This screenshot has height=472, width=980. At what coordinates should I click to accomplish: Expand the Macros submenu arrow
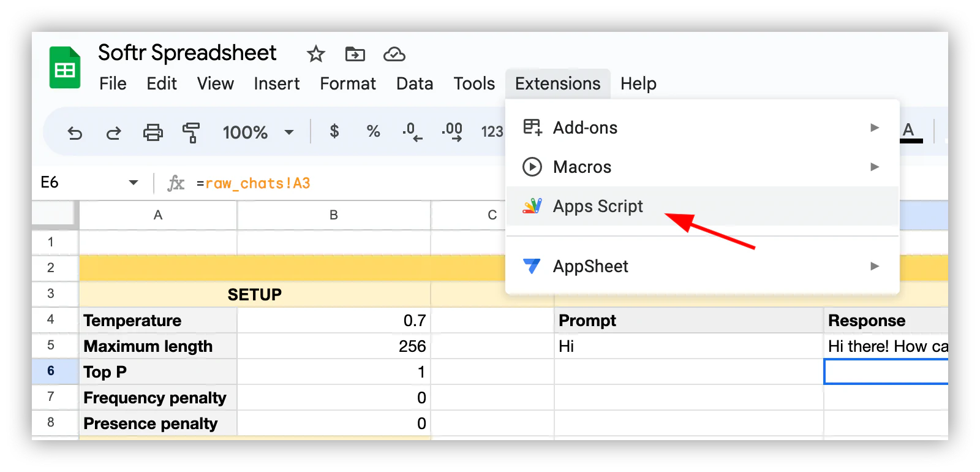[x=875, y=167]
